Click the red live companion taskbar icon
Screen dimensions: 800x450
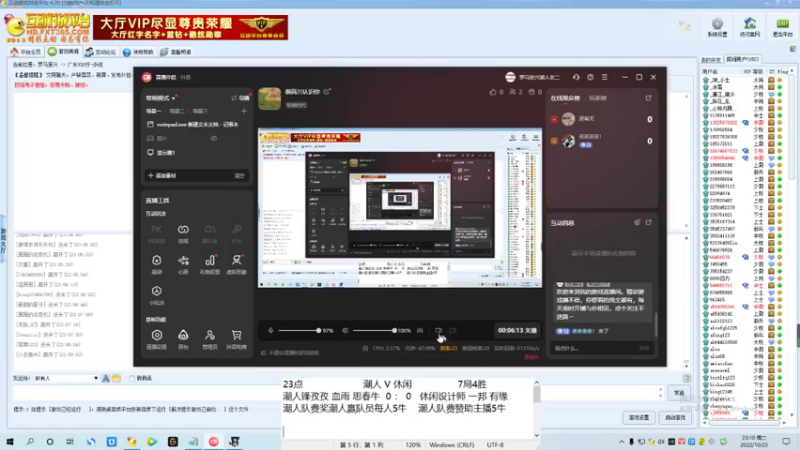(213, 442)
